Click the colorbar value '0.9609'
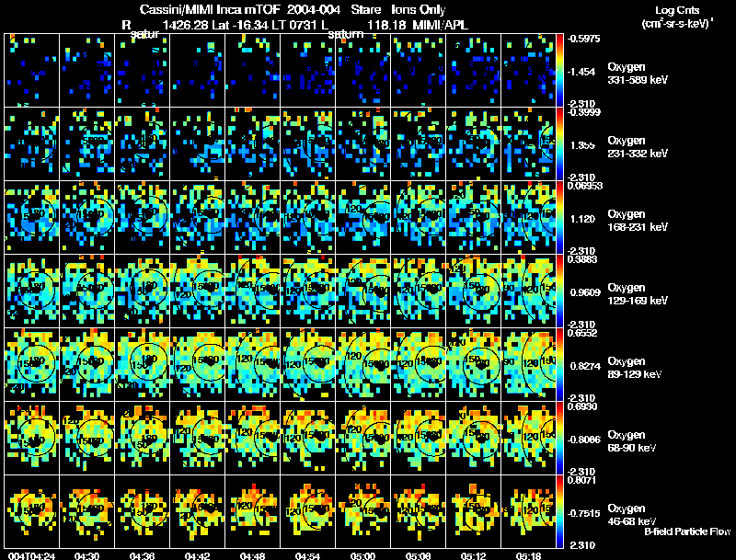The width and height of the screenshot is (736, 560). click(585, 292)
